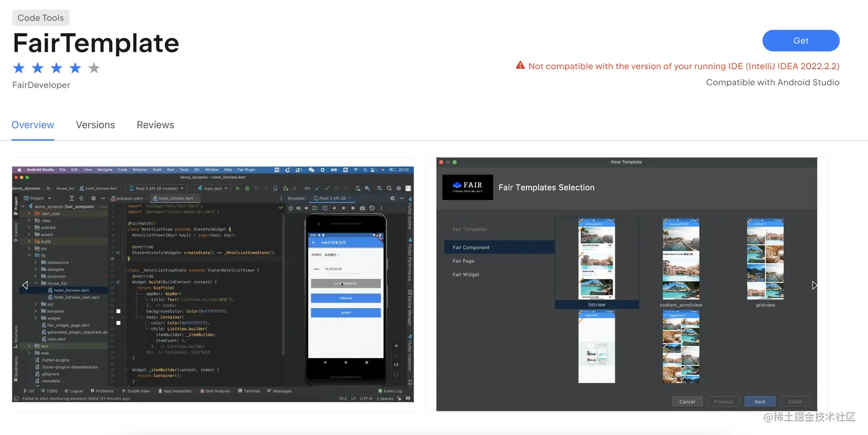Show previous screenshot with left carousel arrow
Viewport: 868px width, 435px height.
pos(25,285)
